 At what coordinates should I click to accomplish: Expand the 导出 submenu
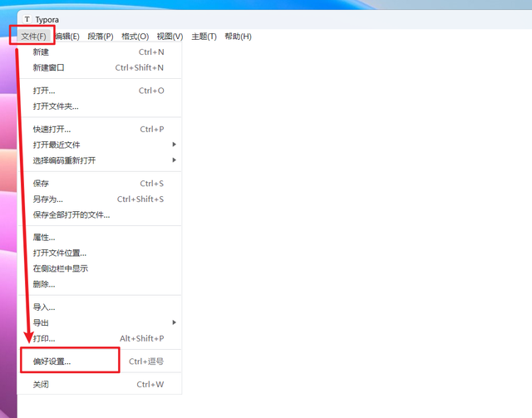(100, 322)
